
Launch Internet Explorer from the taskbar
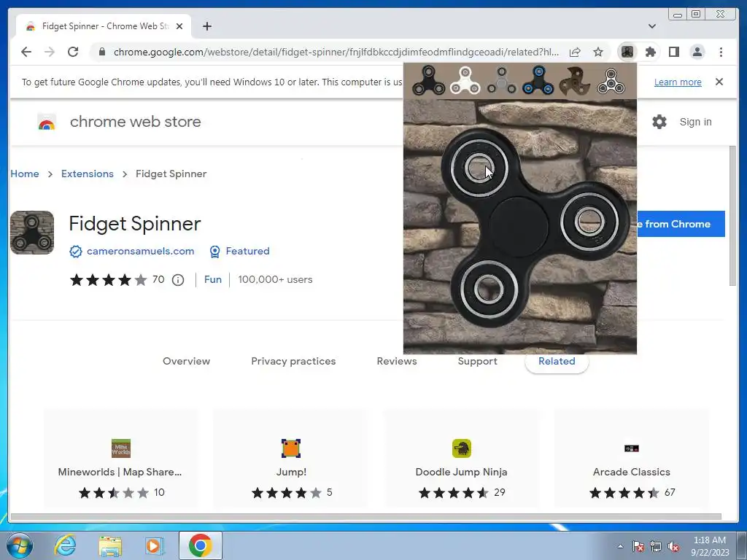coord(65,545)
